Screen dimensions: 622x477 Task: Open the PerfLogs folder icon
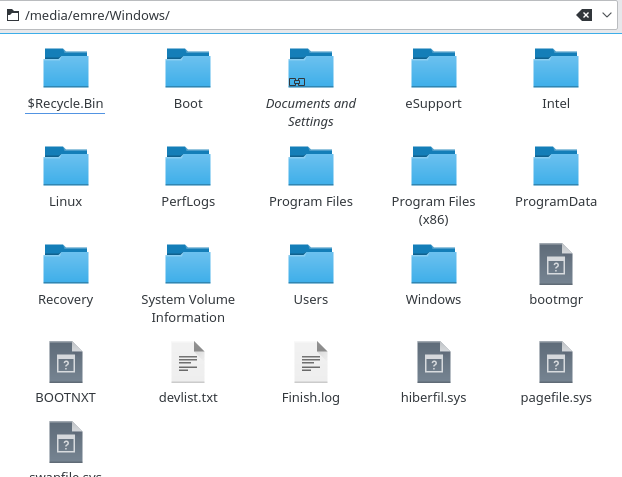[188, 165]
